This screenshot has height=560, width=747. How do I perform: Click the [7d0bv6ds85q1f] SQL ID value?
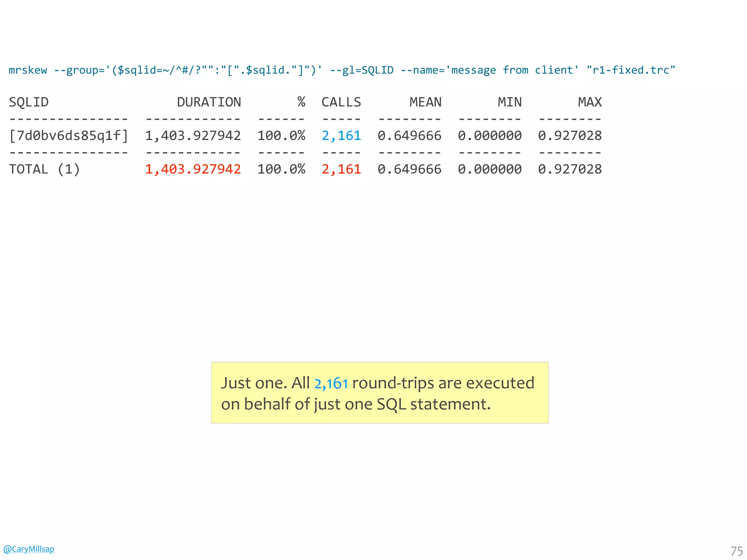(x=69, y=136)
